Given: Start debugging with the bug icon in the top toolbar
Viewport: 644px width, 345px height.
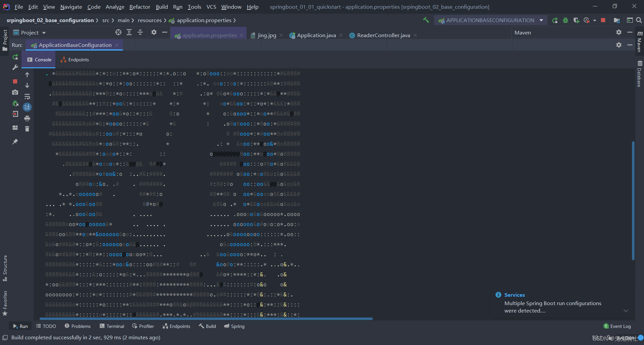Looking at the screenshot, I should [x=566, y=20].
